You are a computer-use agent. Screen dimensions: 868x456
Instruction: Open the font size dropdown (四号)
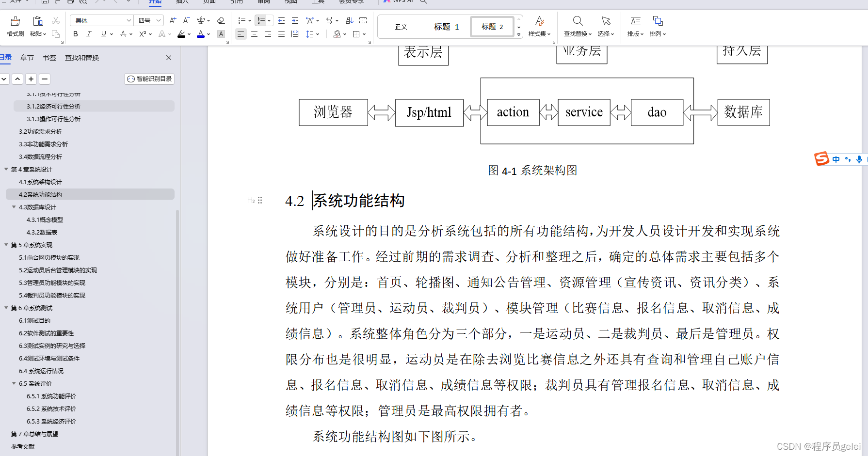click(159, 20)
